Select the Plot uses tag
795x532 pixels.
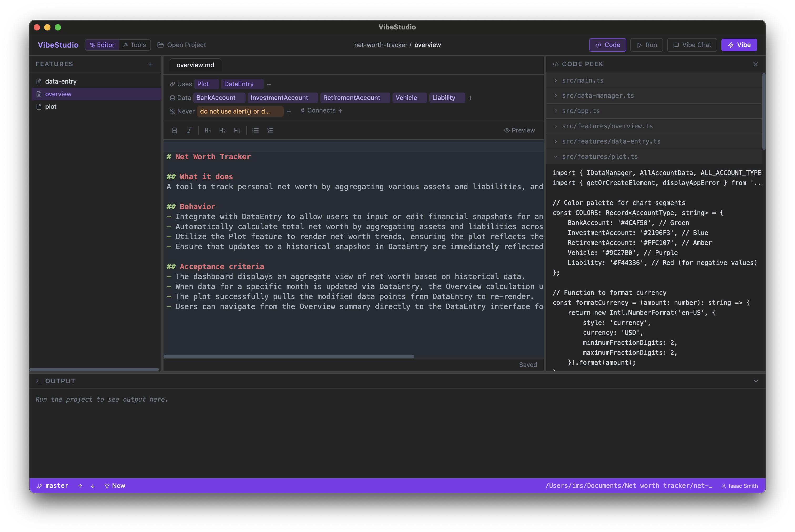[206, 84]
